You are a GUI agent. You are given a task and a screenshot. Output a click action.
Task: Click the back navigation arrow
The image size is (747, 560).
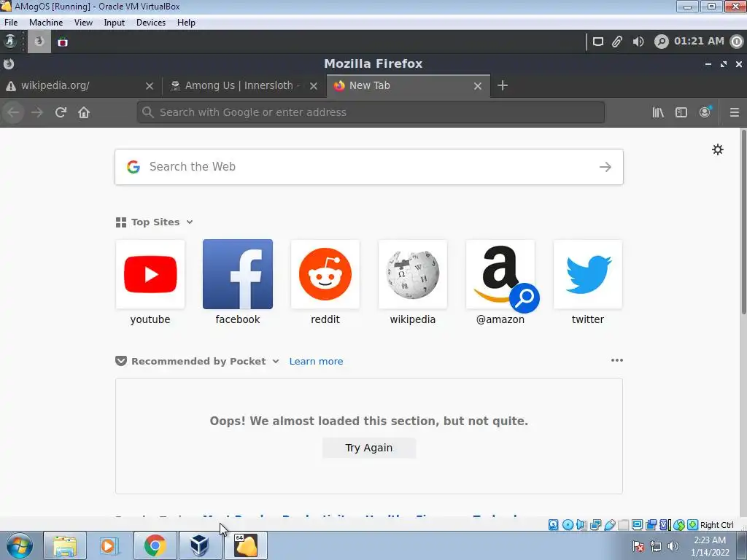[x=13, y=112]
